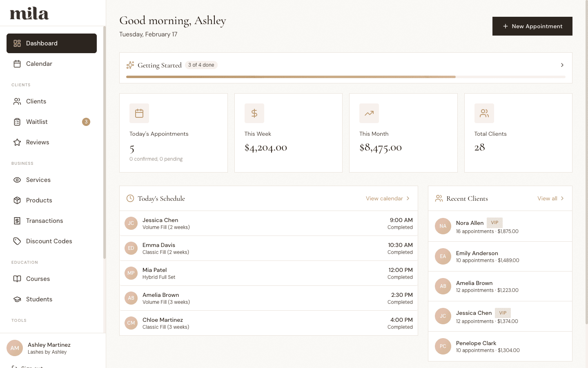Open View all in Recent Clients
The width and height of the screenshot is (588, 368).
pos(550,198)
